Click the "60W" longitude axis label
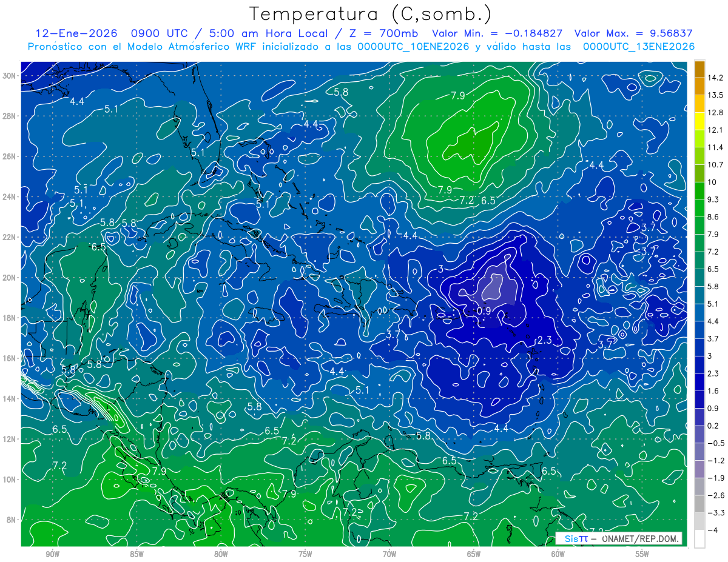Screen dimensions: 728x562 [x=558, y=554]
